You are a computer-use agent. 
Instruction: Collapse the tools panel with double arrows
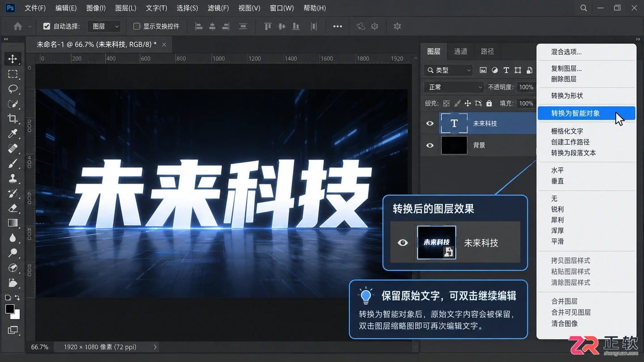pos(6,39)
